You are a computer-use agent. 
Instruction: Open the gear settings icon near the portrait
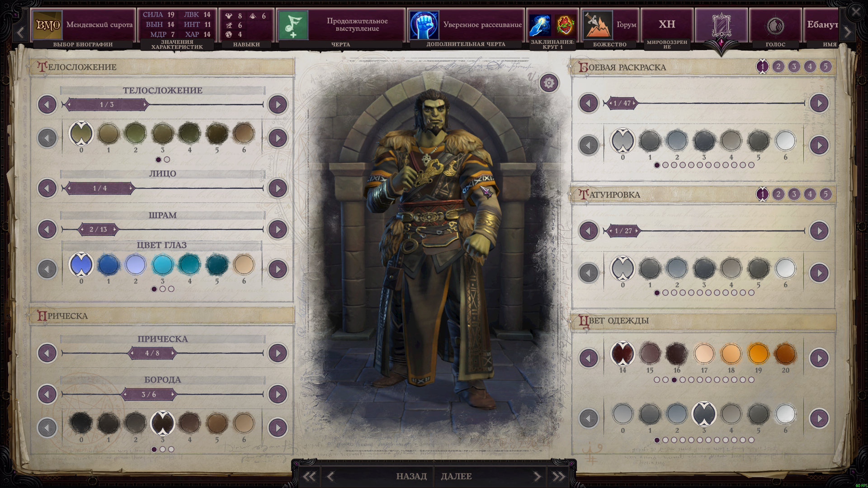point(549,83)
